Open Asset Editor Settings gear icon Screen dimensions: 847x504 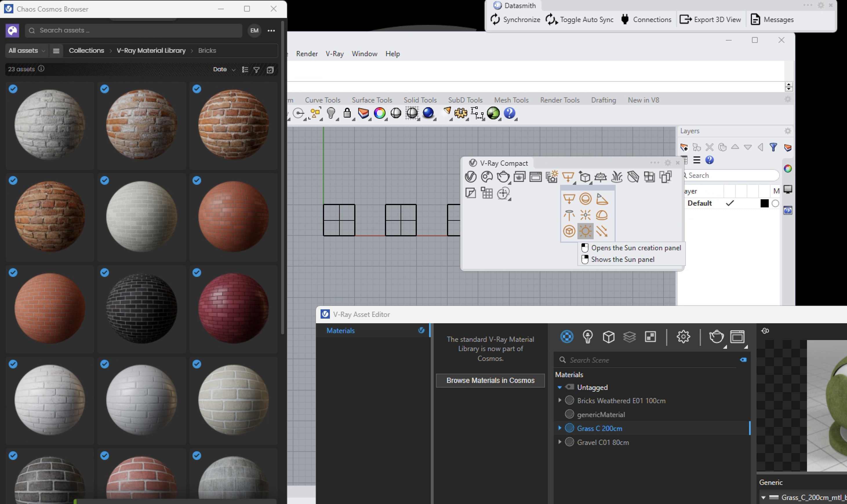(x=683, y=337)
